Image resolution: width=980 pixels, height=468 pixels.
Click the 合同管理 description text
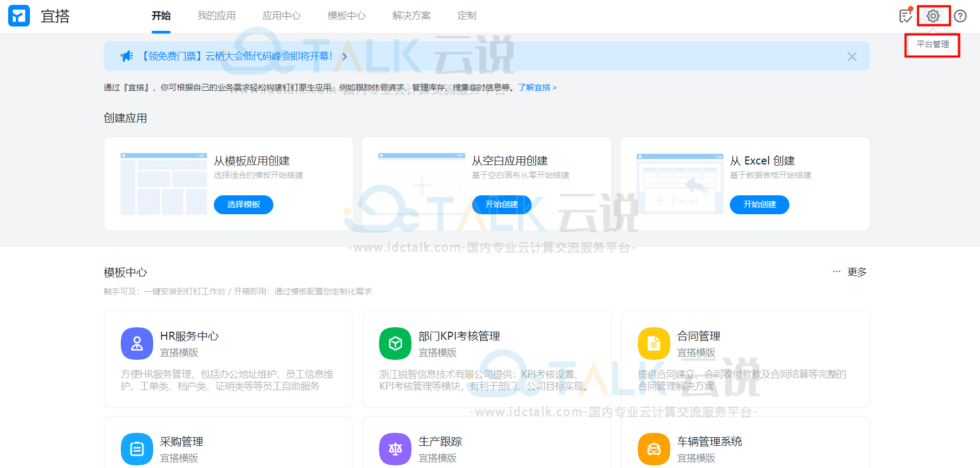click(742, 380)
